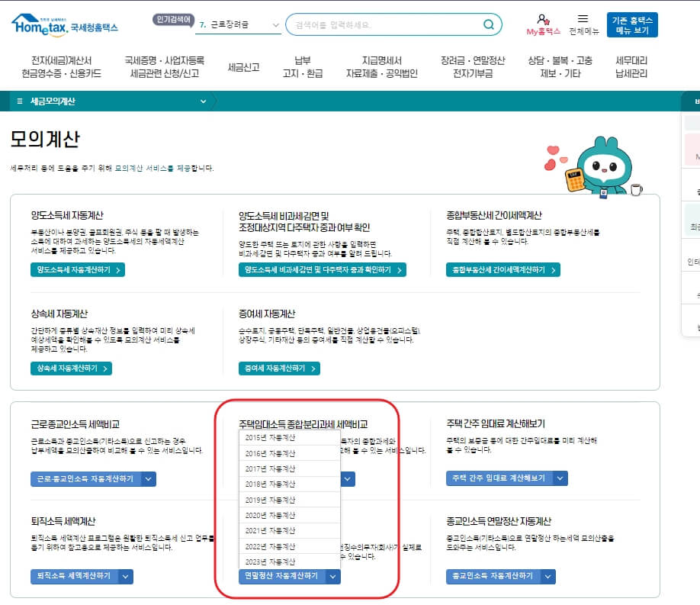Select 2021년 자동계산 from list
Screen dimensions: 700x605
290,530
